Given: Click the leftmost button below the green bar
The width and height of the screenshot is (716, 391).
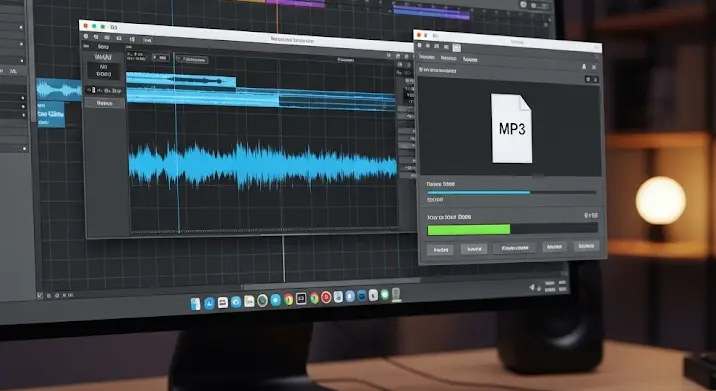Looking at the screenshot, I should click(440, 250).
